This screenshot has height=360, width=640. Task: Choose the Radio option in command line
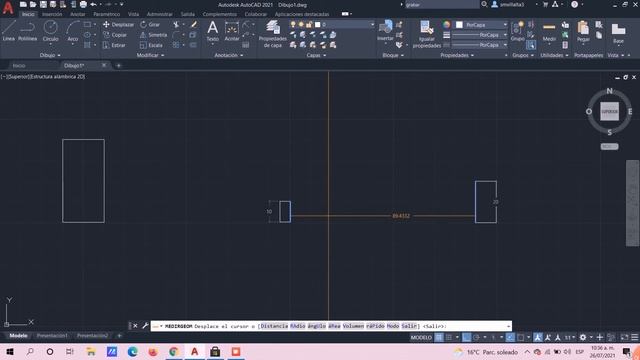(x=297, y=326)
